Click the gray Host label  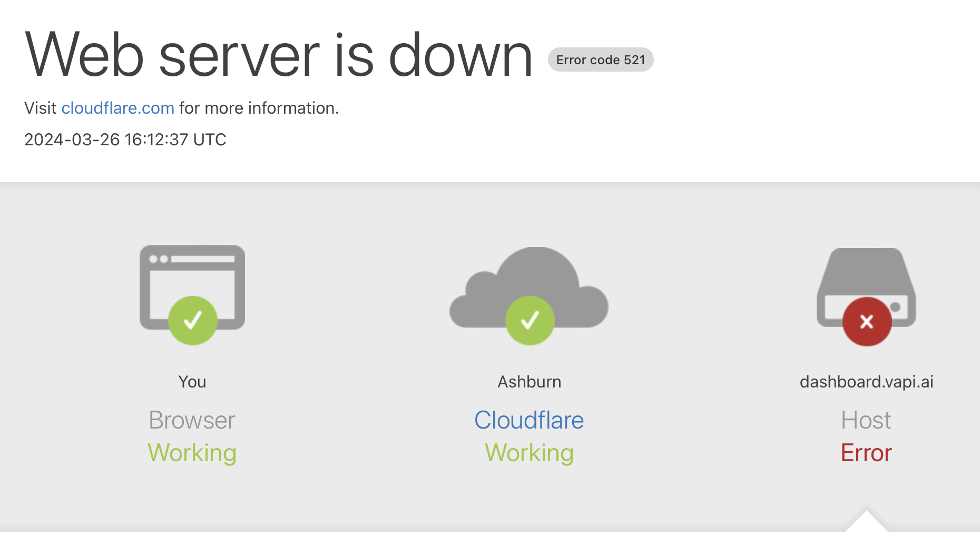[866, 420]
